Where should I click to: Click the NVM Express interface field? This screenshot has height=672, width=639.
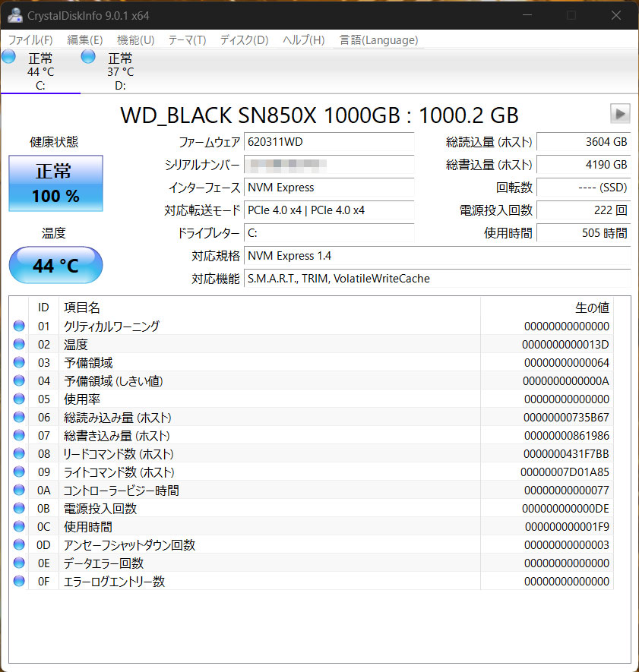click(x=329, y=188)
